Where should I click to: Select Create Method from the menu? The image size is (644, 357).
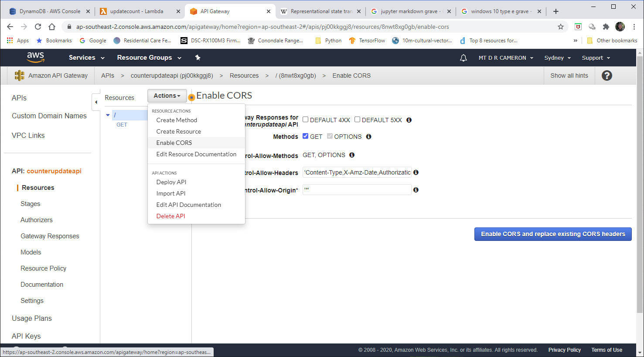196,120
